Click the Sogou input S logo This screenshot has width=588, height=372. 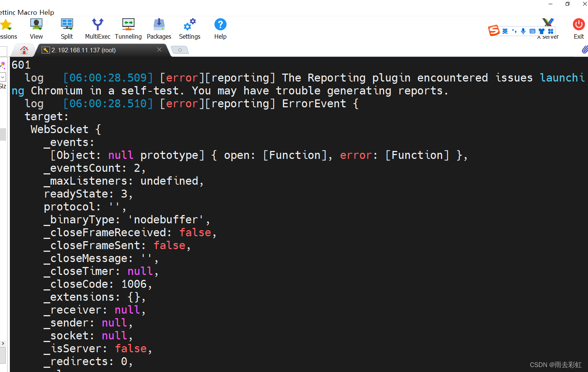click(494, 30)
